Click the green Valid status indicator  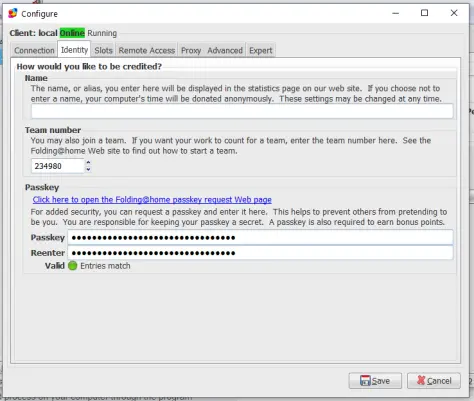click(72, 266)
